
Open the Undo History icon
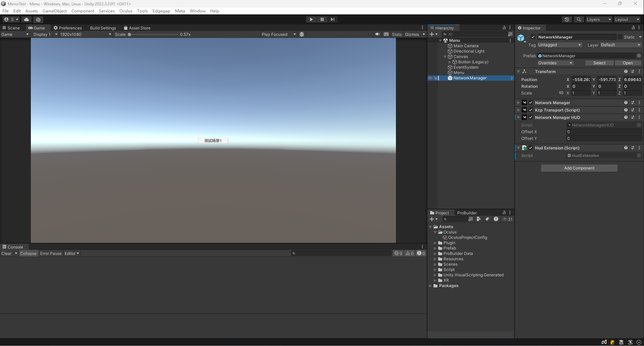pos(567,19)
